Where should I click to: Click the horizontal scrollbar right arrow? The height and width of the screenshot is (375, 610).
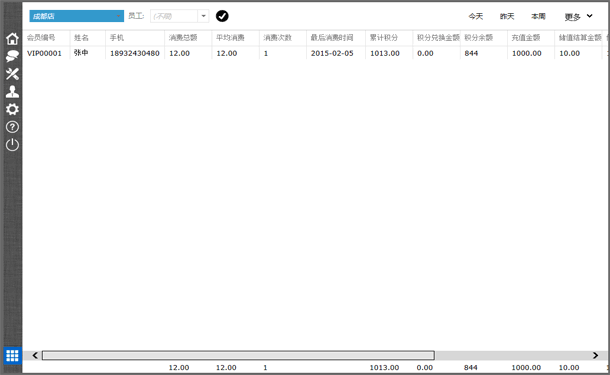[x=595, y=355]
